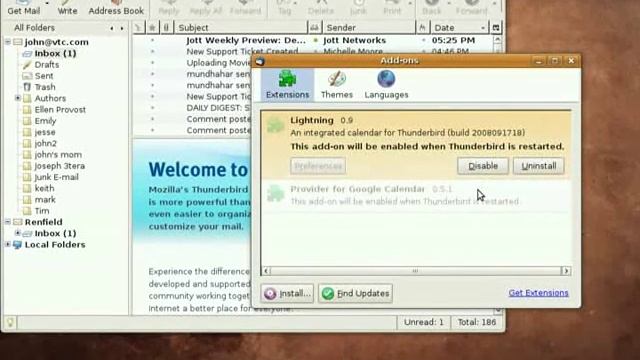640x360 pixels.
Task: Click the status bar lightbulb icon
Action: click(x=10, y=322)
